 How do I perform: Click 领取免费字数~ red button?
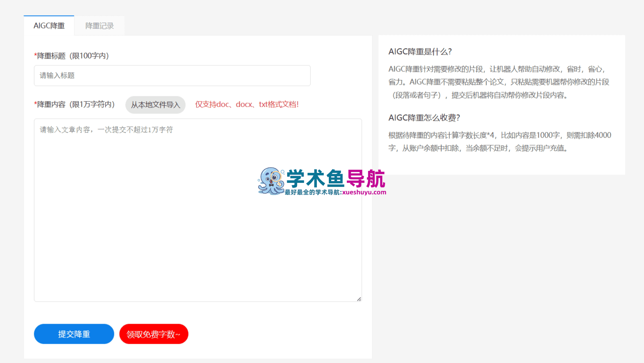tap(154, 334)
